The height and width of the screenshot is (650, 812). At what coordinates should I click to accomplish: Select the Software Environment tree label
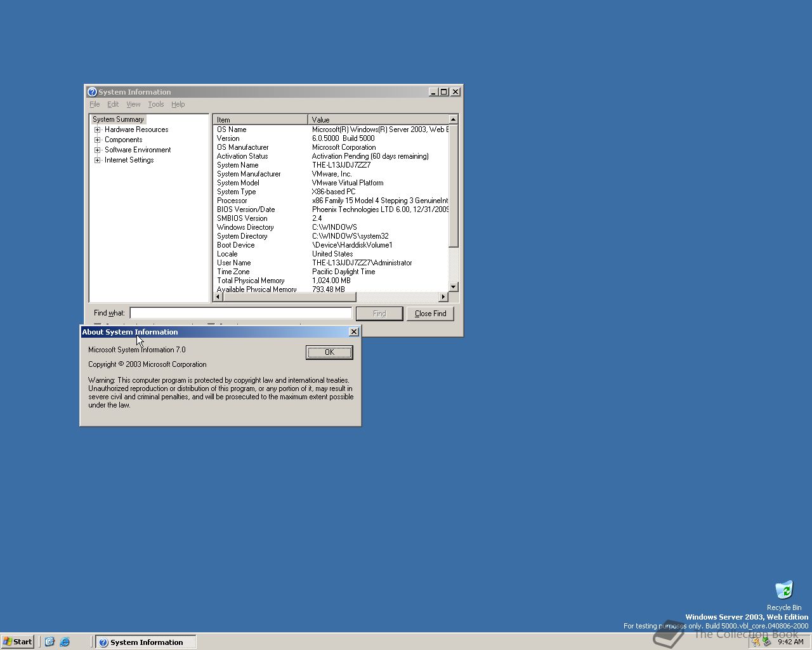pyautogui.click(x=138, y=150)
